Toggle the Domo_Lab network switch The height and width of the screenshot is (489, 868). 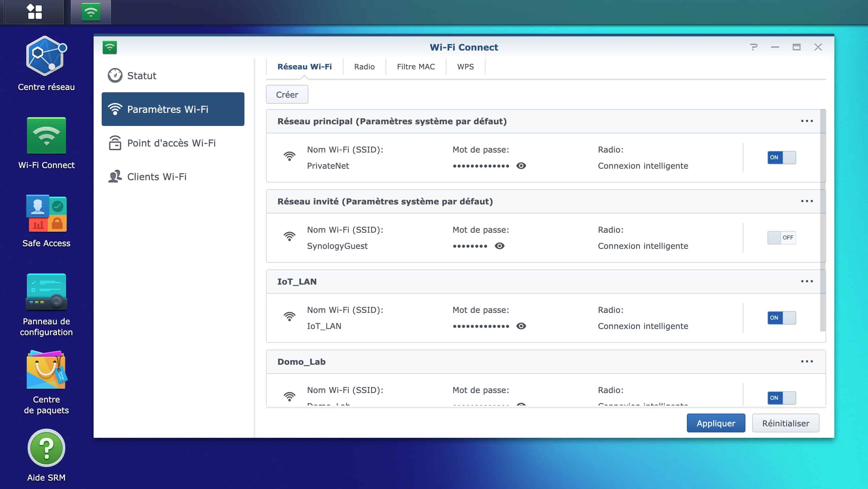[782, 398]
